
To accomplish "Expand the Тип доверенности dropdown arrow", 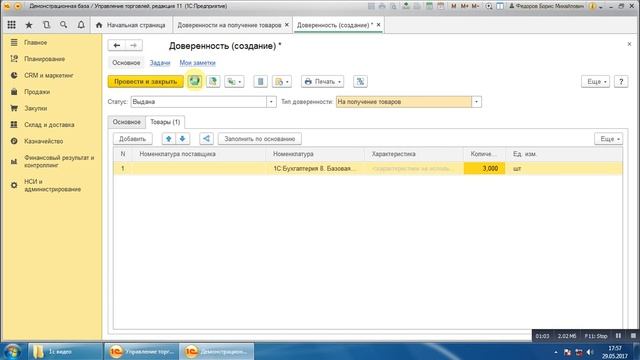I will pos(476,102).
